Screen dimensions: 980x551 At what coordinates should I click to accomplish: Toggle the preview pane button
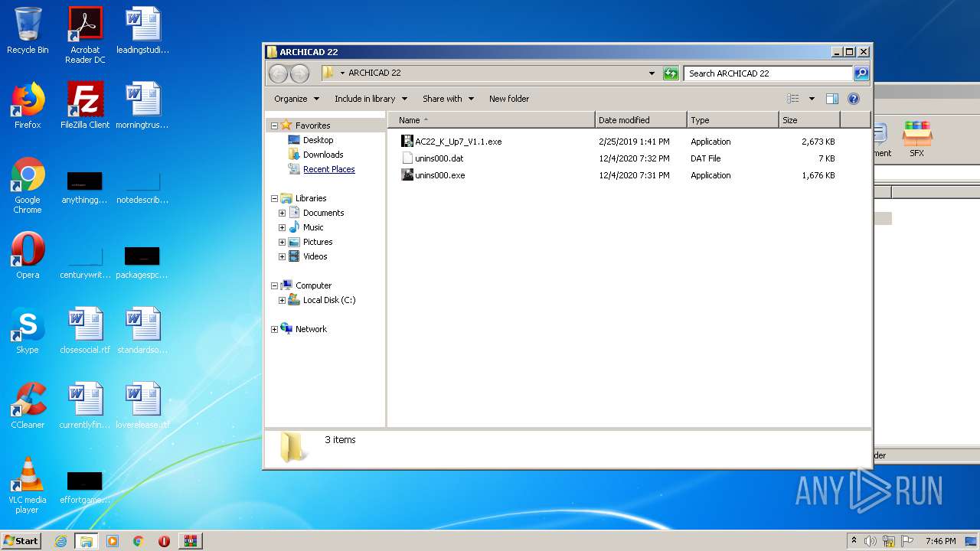[x=832, y=99]
